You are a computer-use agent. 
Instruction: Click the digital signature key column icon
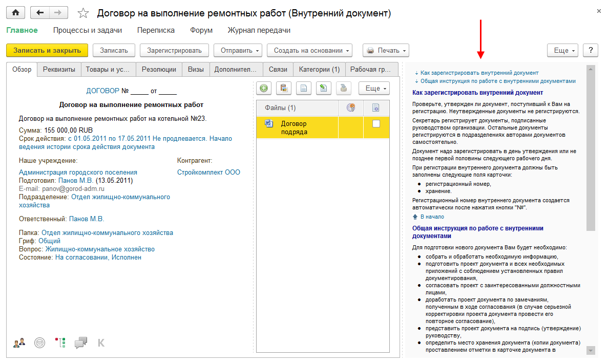[351, 108]
